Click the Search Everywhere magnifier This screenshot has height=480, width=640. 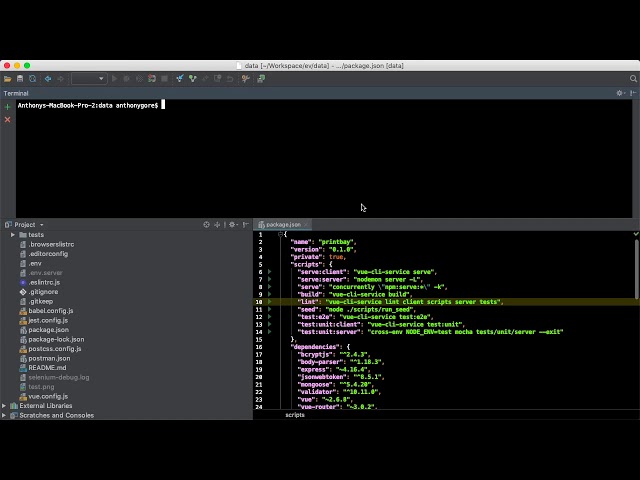(x=633, y=79)
